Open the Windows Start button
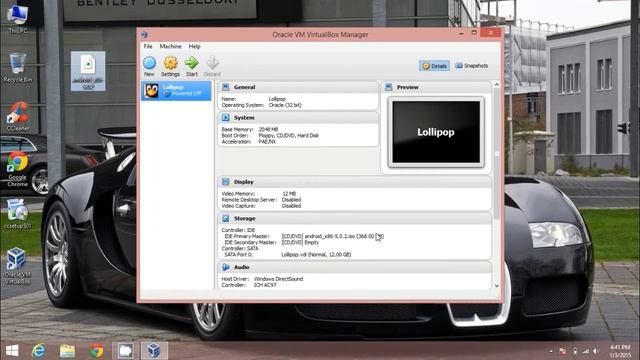The height and width of the screenshot is (360, 640). 12,351
